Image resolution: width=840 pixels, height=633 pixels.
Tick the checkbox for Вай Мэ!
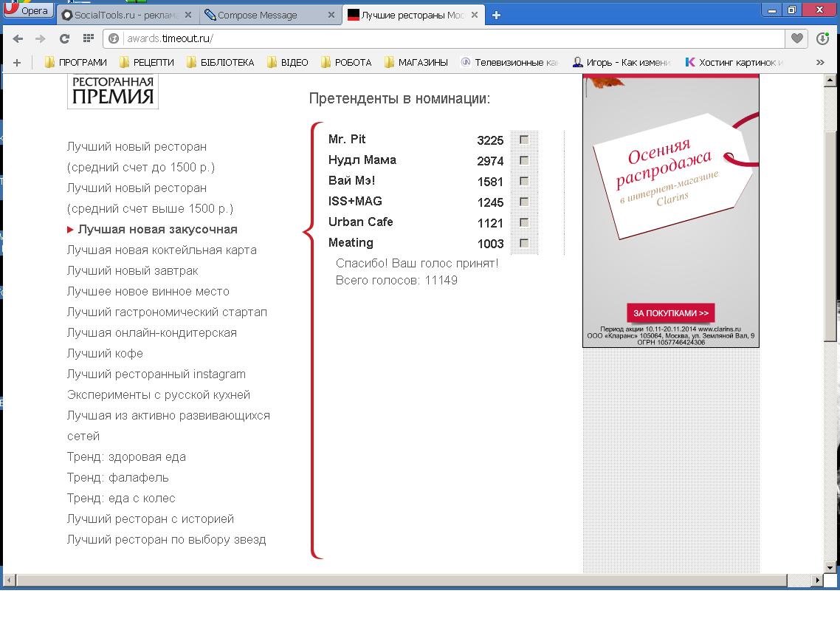point(524,181)
